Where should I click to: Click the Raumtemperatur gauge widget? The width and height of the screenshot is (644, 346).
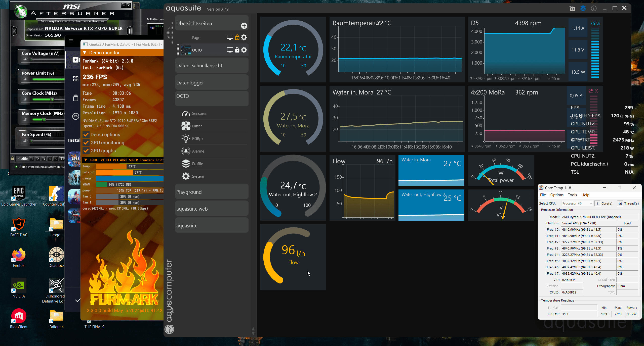pyautogui.click(x=293, y=50)
